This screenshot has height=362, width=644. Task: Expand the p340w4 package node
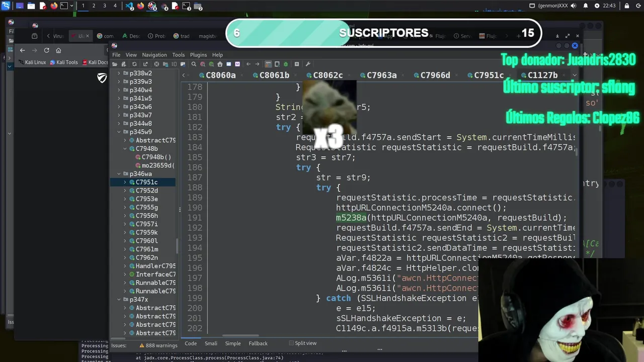click(x=119, y=90)
